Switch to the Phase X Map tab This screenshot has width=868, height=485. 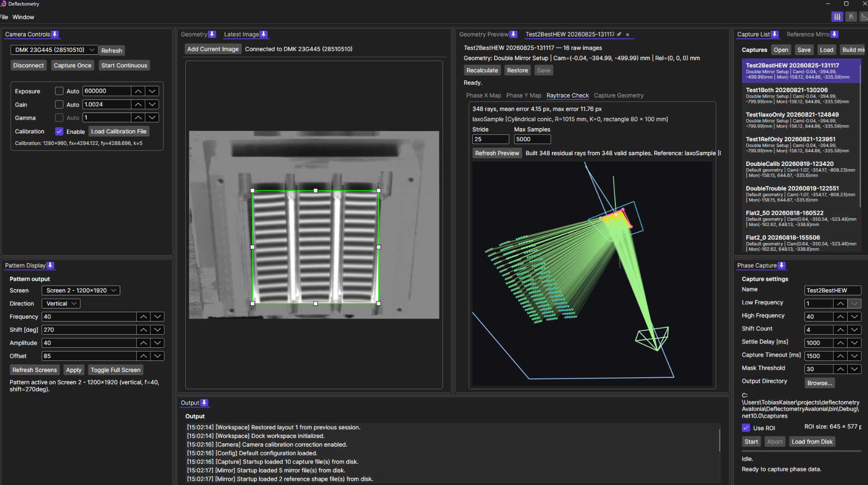[483, 96]
